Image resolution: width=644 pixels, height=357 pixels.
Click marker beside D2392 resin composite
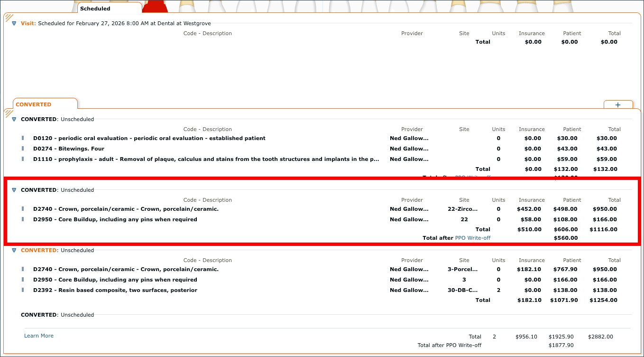[x=22, y=290]
